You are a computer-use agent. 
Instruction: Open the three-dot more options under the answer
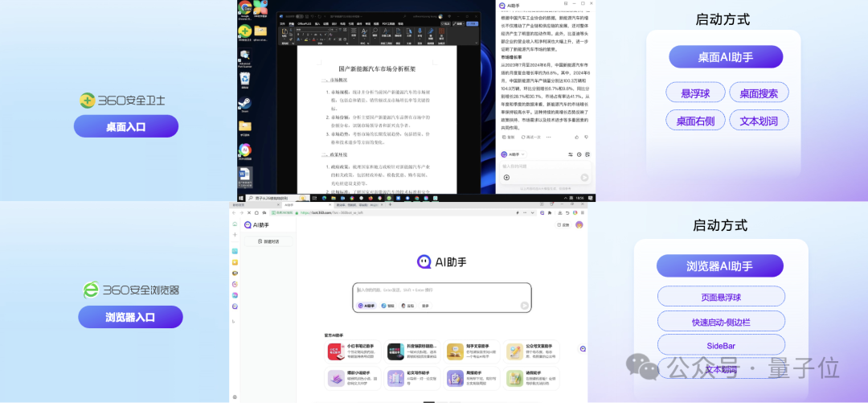coord(549,137)
